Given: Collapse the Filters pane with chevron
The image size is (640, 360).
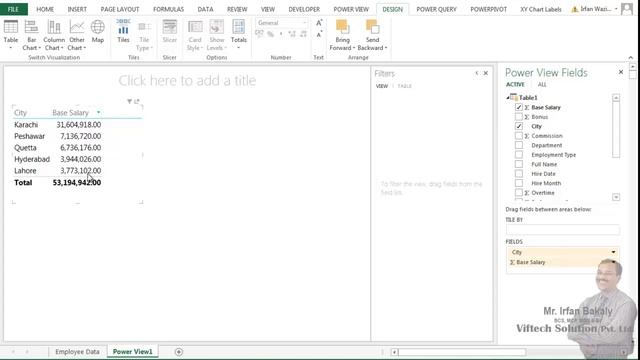Looking at the screenshot, I should [477, 73].
